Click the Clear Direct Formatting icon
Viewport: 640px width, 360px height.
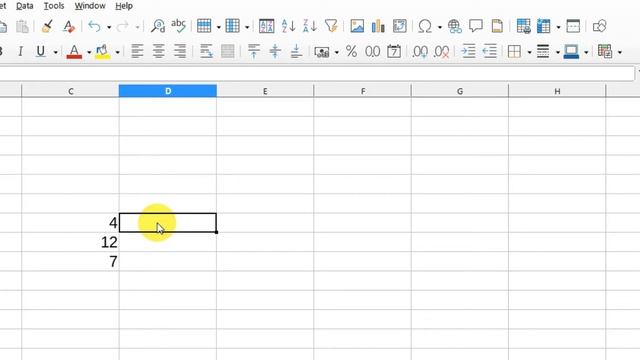pyautogui.click(x=68, y=27)
